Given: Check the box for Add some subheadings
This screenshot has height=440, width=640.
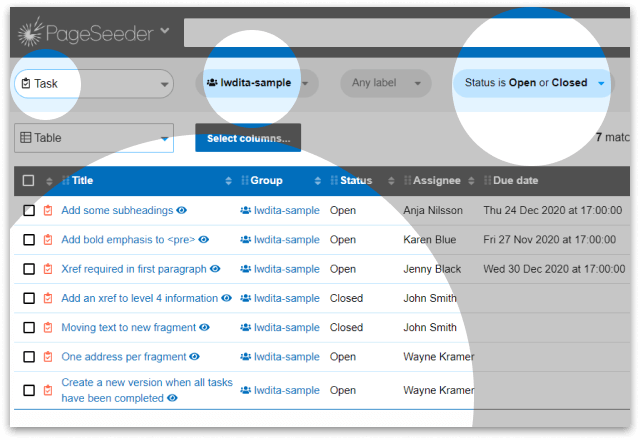Looking at the screenshot, I should (x=29, y=211).
